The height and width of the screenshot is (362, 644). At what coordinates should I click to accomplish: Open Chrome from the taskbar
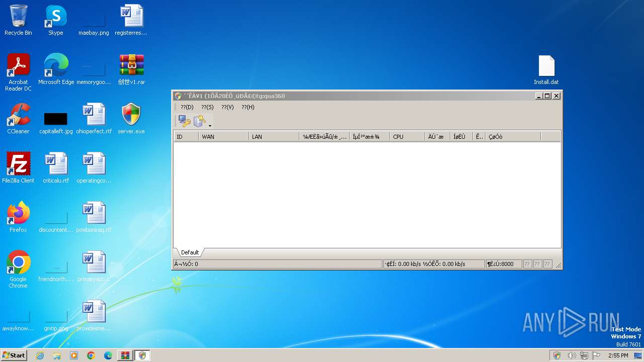91,355
